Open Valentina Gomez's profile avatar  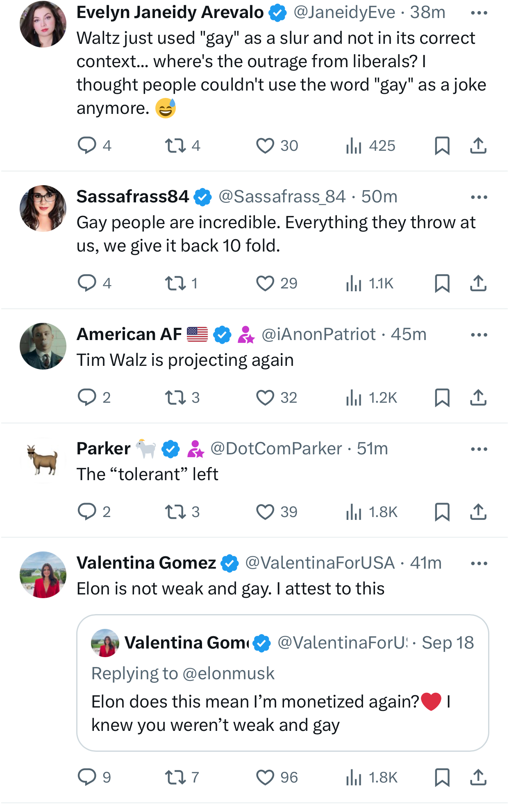(43, 575)
